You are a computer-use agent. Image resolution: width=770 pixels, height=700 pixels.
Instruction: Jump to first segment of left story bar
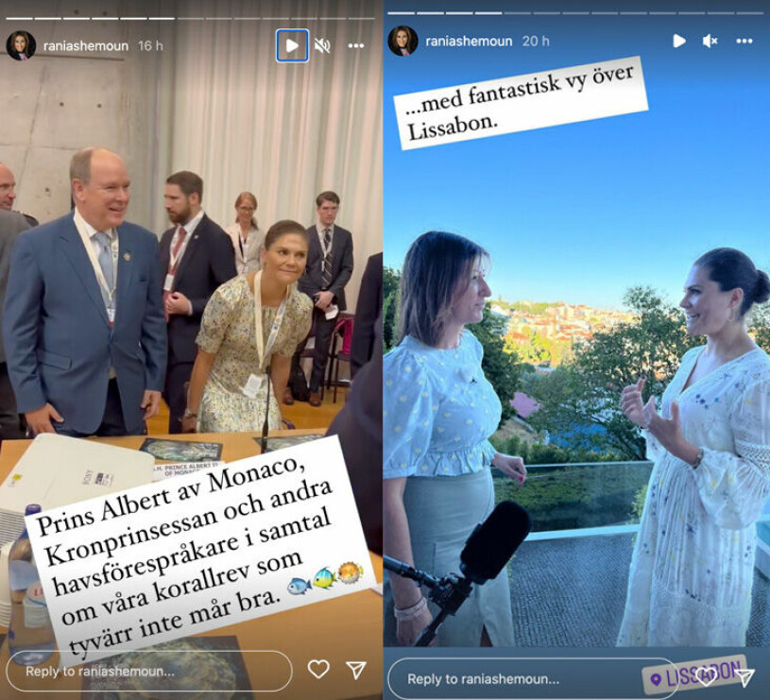coord(19,18)
